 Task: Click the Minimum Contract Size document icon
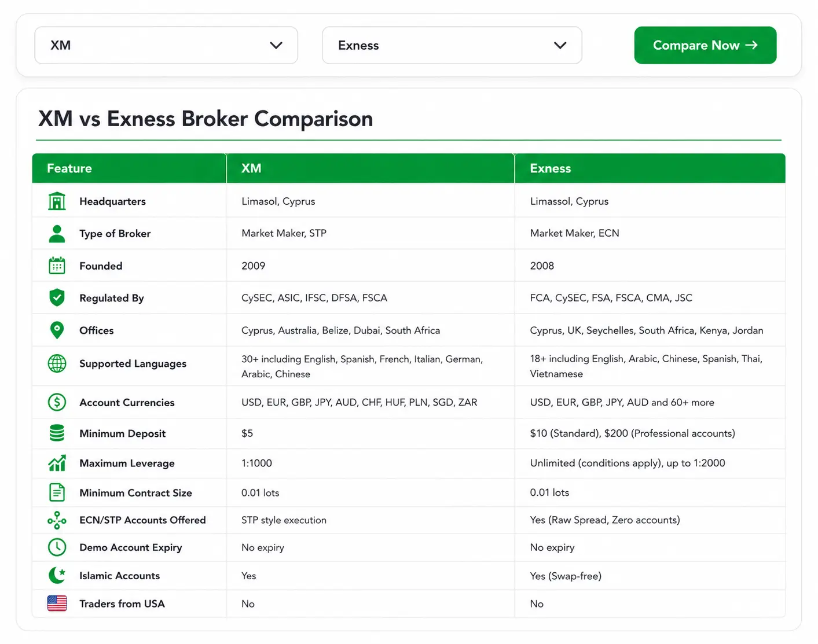tap(57, 492)
